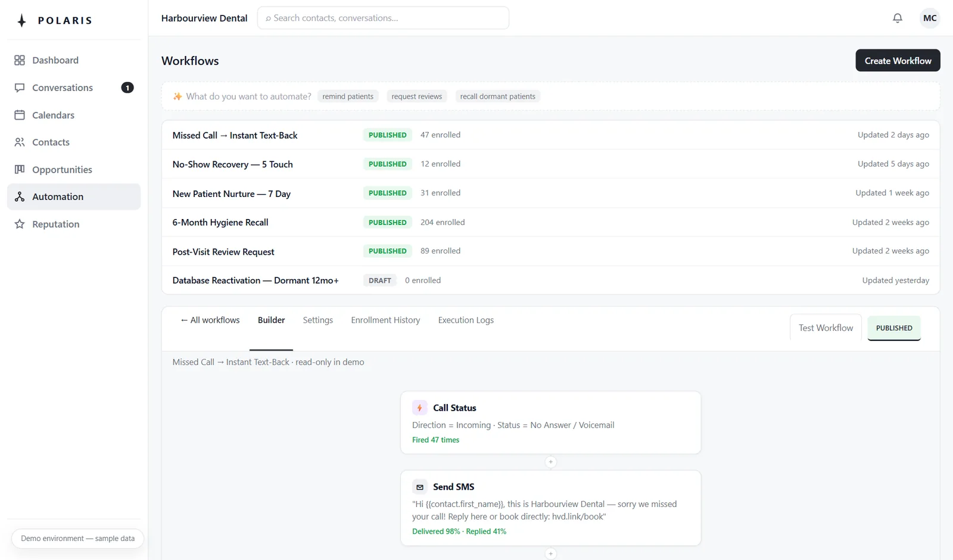The height and width of the screenshot is (560, 953).
Task: Click 'Updated yesterday' text
Action: tap(895, 280)
